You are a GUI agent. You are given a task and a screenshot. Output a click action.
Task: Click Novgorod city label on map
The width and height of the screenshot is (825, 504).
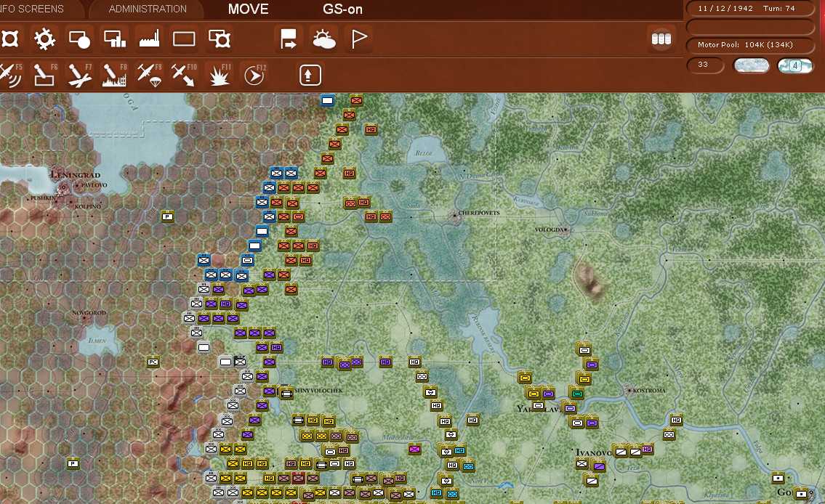click(89, 313)
